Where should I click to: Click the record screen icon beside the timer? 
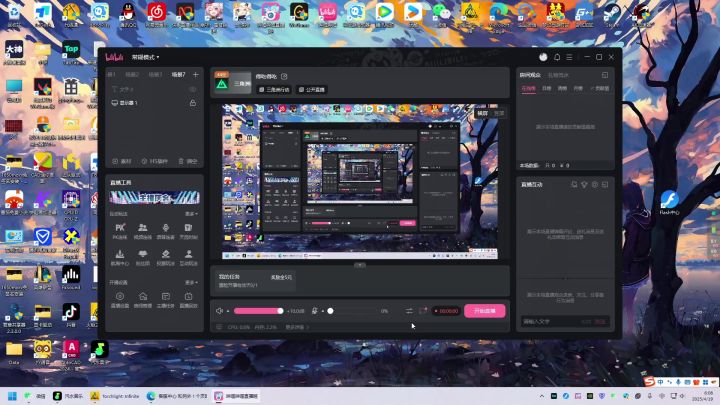pyautogui.click(x=423, y=311)
